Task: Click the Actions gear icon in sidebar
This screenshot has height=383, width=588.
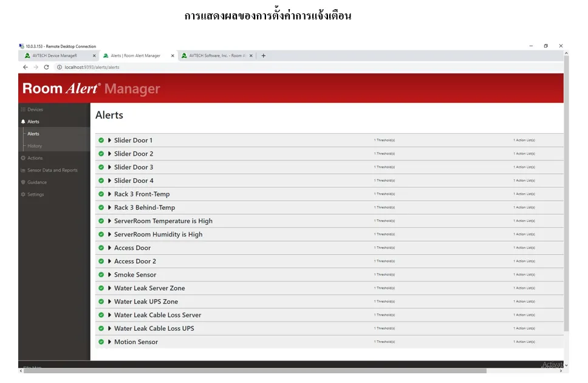Action: pyautogui.click(x=23, y=158)
